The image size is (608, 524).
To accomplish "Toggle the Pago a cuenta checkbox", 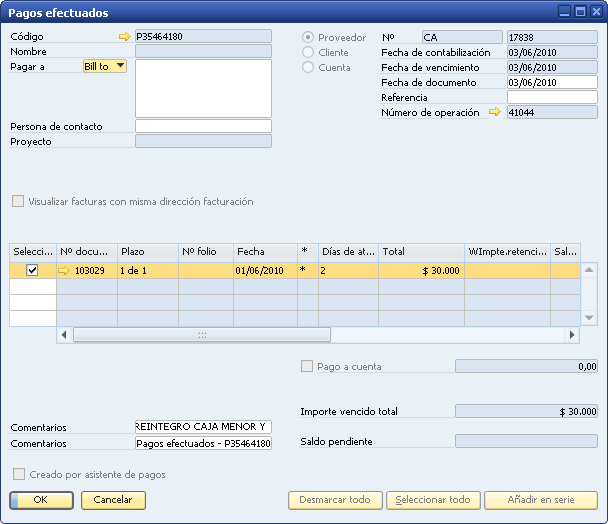I will pos(308,367).
